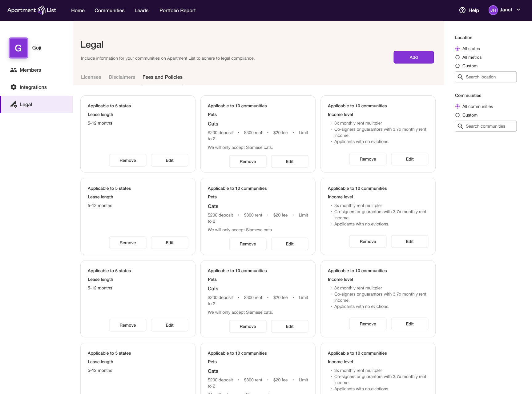Remove the first Pets card

[x=248, y=161]
